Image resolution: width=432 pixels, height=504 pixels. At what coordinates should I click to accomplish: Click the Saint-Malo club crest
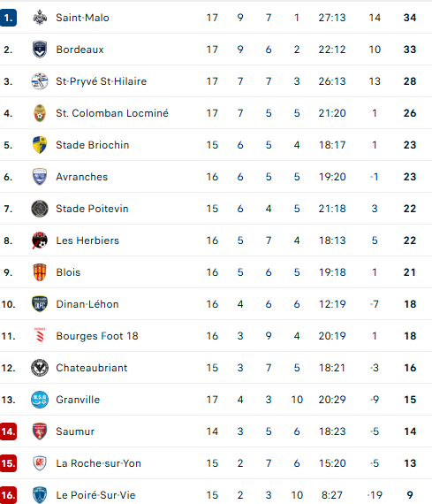40,18
